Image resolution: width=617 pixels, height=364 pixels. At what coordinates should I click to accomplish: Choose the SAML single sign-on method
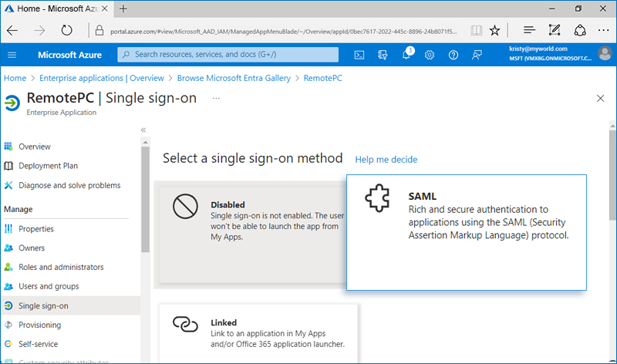[466, 231]
